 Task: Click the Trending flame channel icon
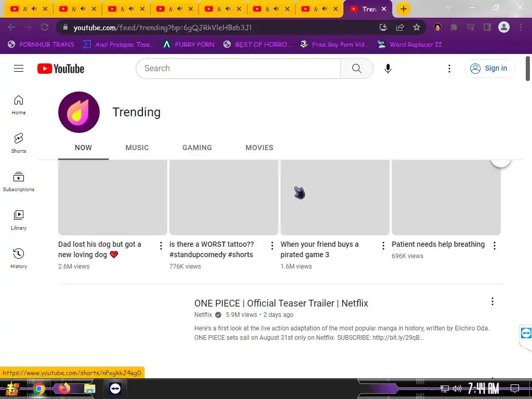pos(79,112)
